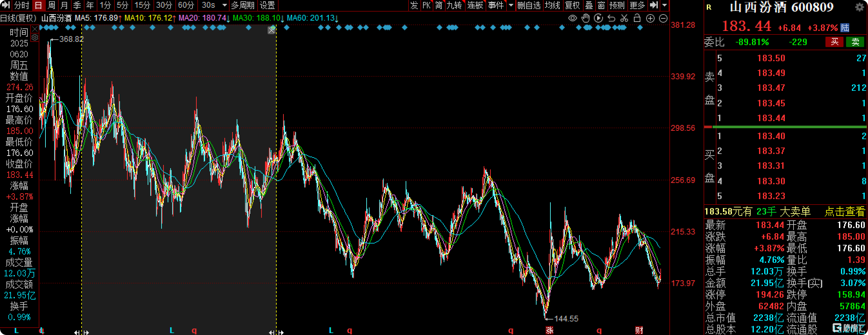Click the green 卖 sell button
Screen dimensions: 868x335
855,42
